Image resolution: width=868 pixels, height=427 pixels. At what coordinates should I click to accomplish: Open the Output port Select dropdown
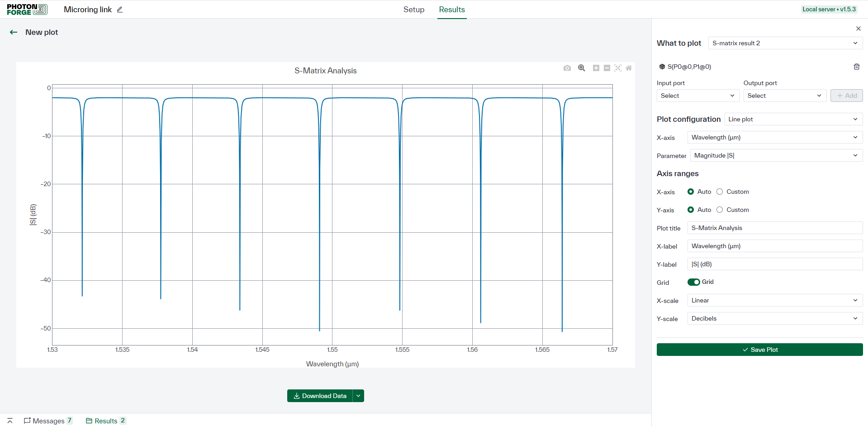785,96
